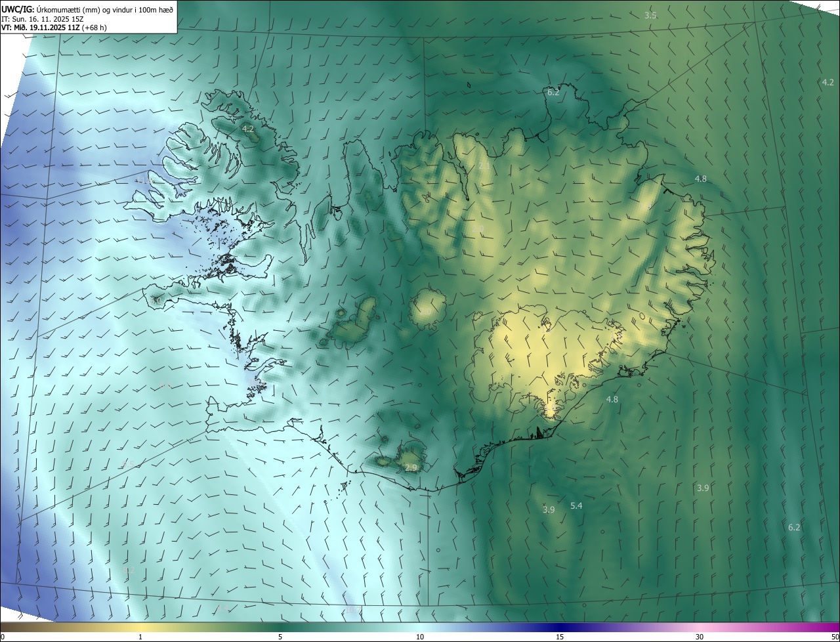
Task: Click the colorbar tick label 50
Action: (835, 637)
